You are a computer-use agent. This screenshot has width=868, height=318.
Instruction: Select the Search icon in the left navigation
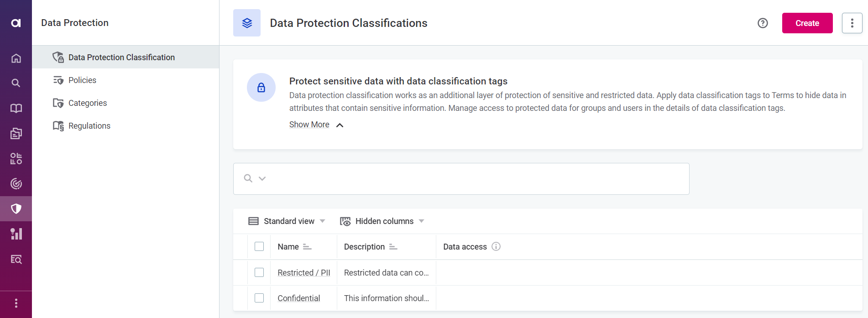16,83
